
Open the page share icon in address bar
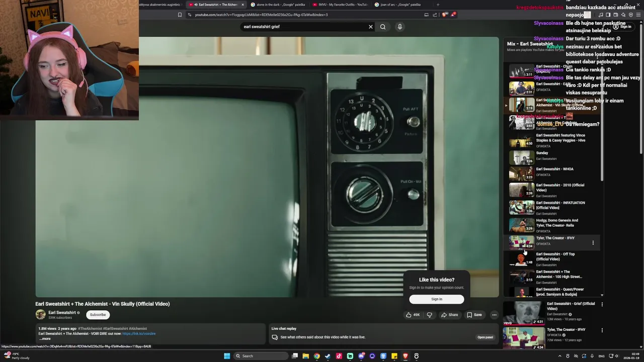coord(435,15)
